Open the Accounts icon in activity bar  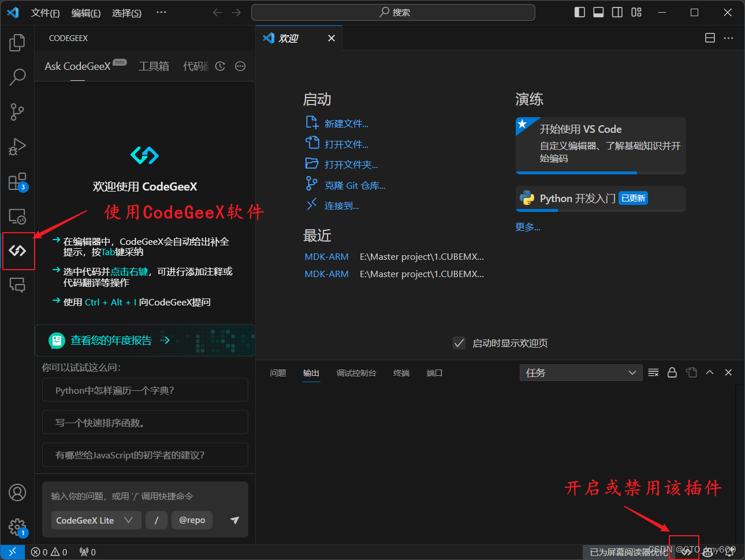pyautogui.click(x=17, y=492)
